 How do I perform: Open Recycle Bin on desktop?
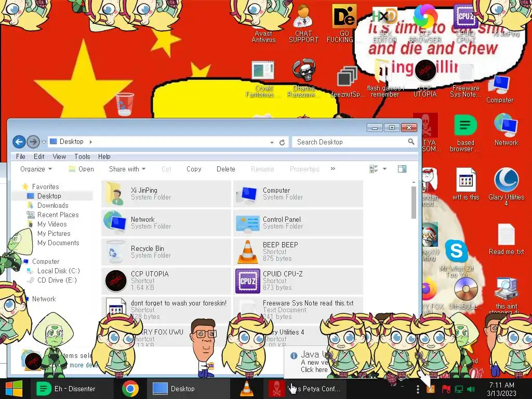tap(125, 104)
